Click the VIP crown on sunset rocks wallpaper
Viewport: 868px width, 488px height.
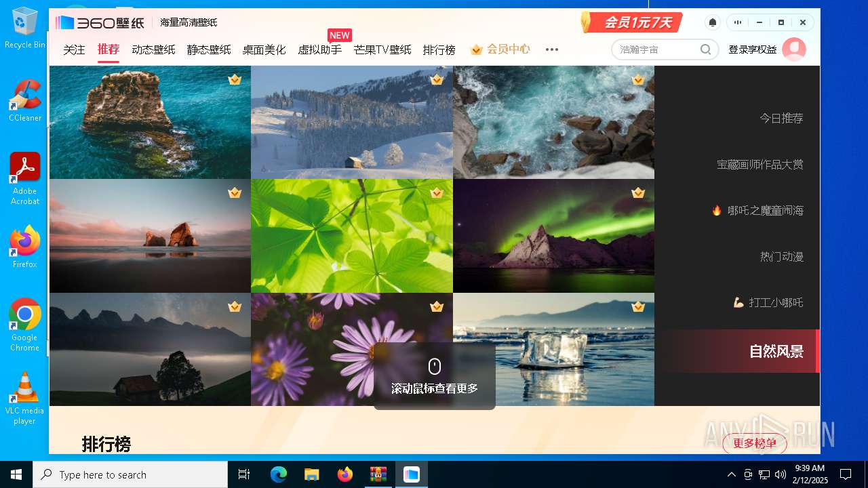click(x=235, y=193)
